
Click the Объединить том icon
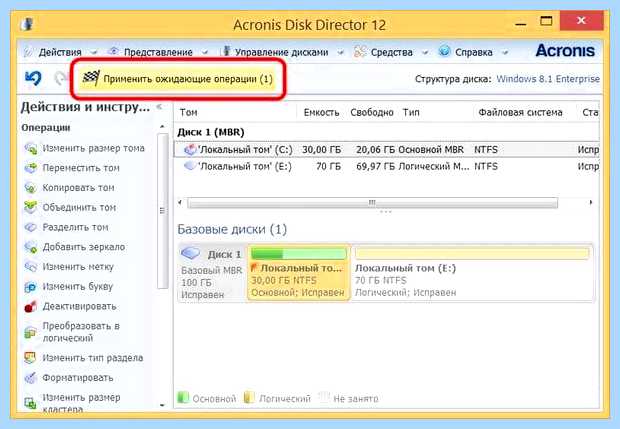pos(30,207)
